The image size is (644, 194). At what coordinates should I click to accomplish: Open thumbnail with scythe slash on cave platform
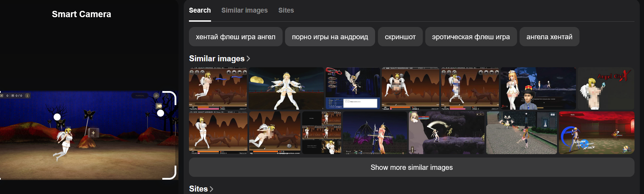tap(447, 133)
